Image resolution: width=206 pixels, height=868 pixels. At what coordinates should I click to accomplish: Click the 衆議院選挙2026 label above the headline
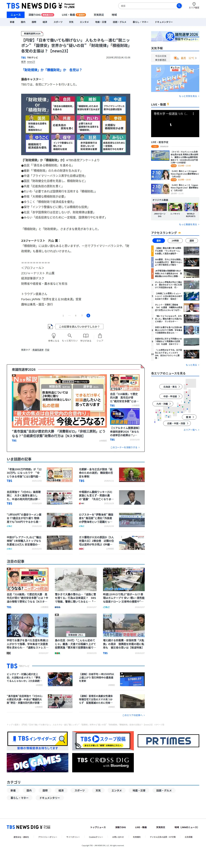tap(32, 34)
